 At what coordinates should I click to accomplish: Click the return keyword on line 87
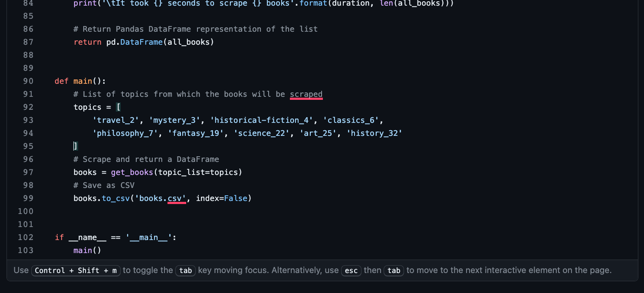pos(87,42)
